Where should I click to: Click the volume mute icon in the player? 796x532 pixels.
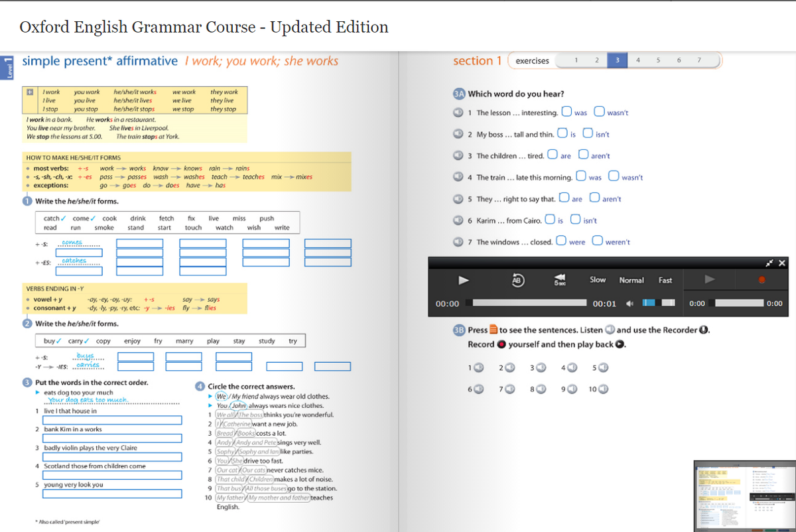(x=629, y=302)
